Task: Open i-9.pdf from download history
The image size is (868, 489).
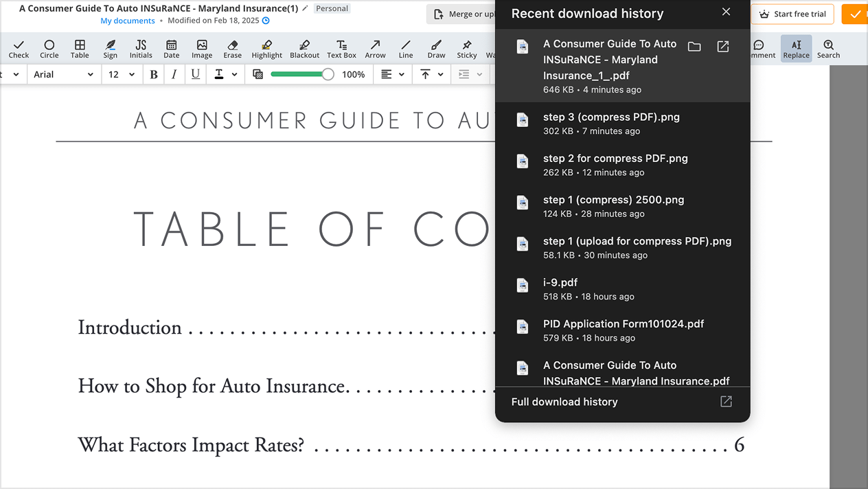Action: (x=622, y=288)
